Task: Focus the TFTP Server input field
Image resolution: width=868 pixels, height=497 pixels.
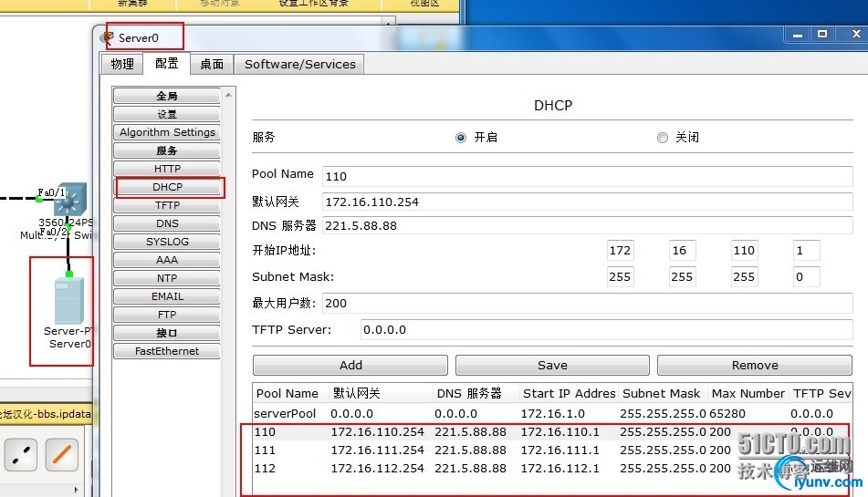Action: pyautogui.click(x=607, y=329)
